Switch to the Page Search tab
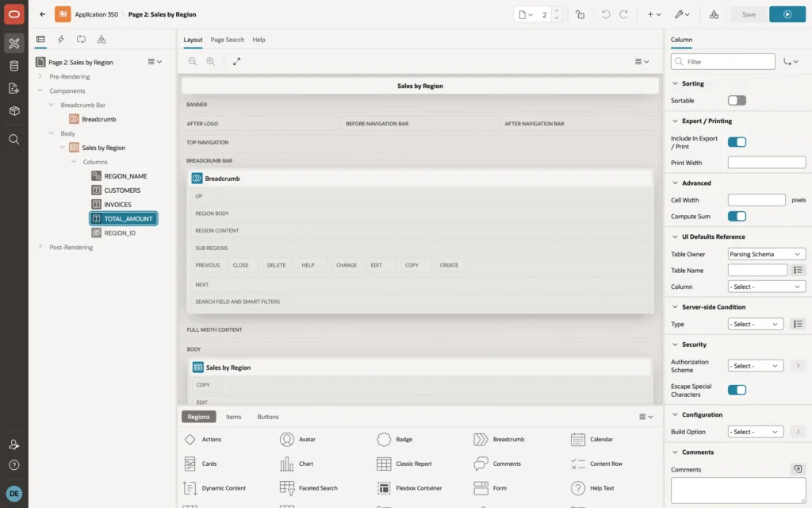 click(x=227, y=40)
